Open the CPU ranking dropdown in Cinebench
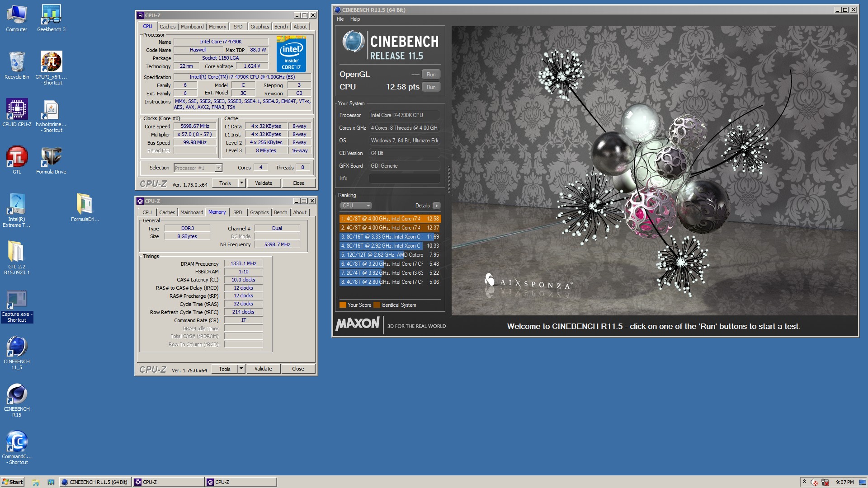Viewport: 868px width, 488px height. tap(356, 206)
